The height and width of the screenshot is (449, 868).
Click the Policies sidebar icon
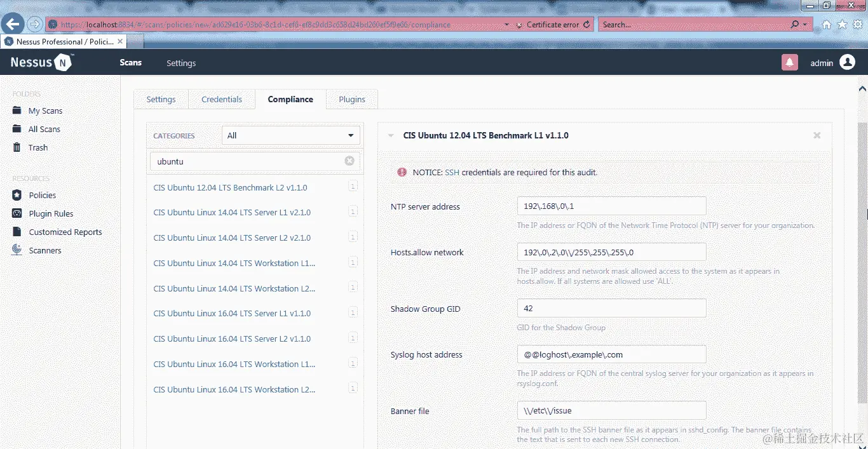[17, 195]
